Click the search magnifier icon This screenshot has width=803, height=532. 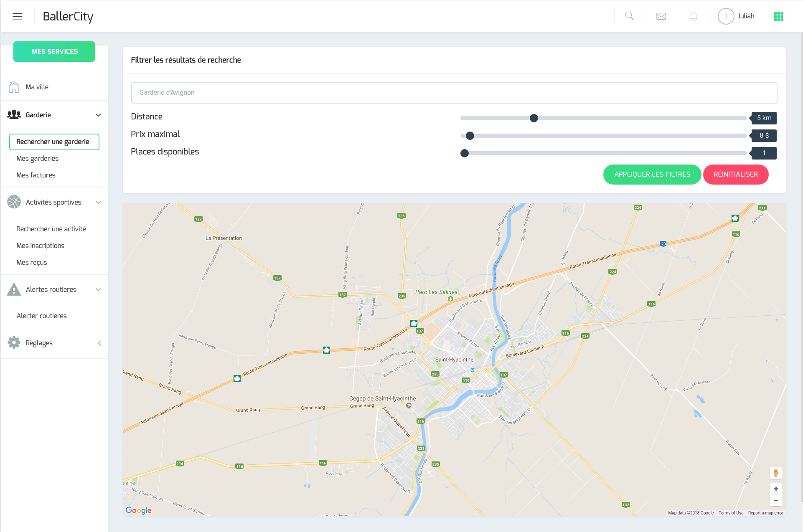629,16
